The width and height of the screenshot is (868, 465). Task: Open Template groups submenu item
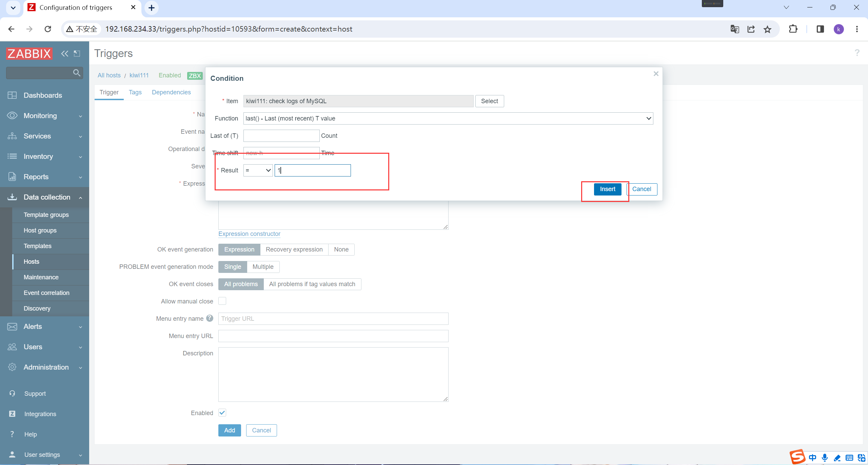[51, 215]
